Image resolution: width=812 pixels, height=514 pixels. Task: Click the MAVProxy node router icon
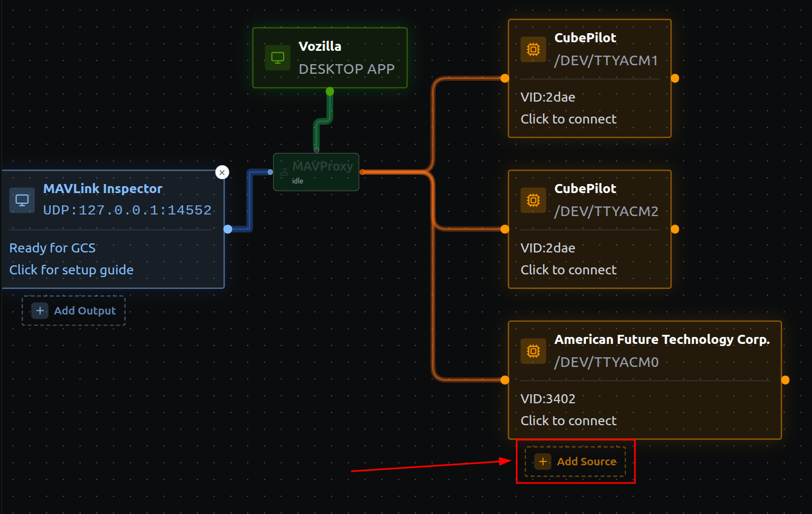click(x=284, y=172)
